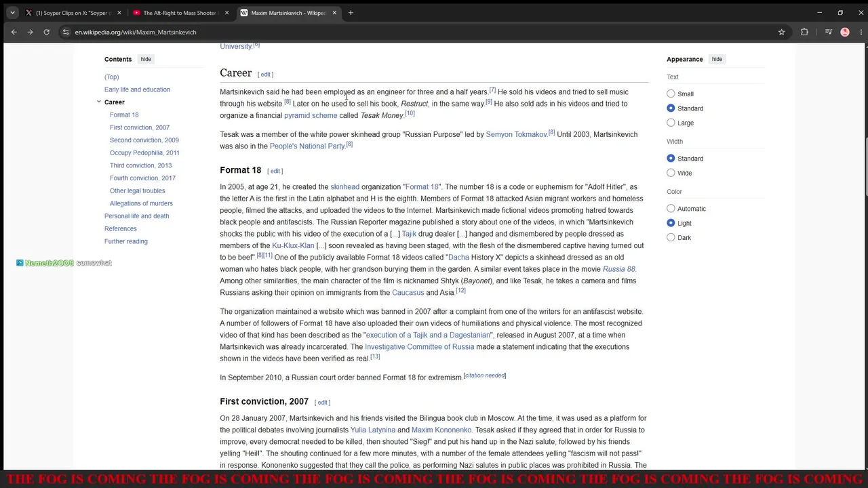Go to Further reading section
868x488 pixels.
tap(125, 241)
